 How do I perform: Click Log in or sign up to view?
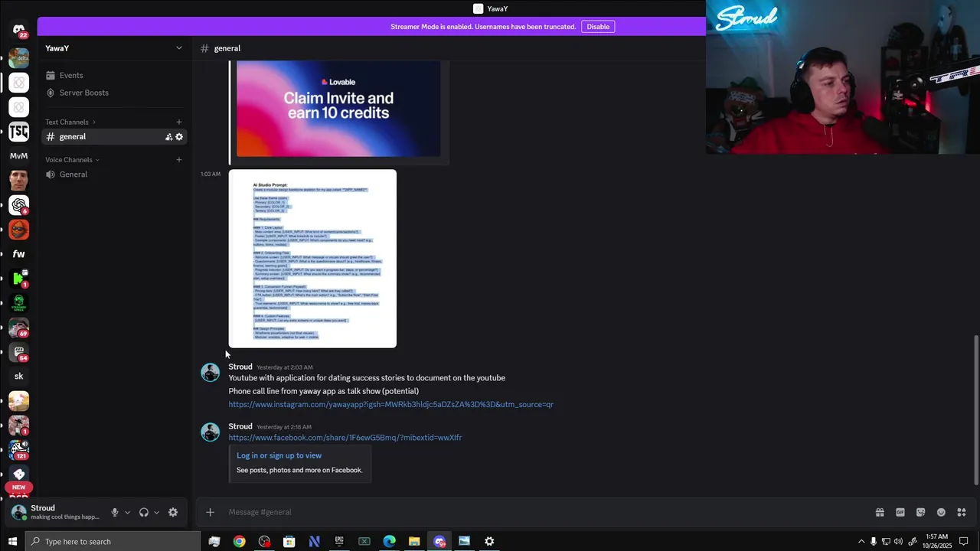[x=279, y=456]
